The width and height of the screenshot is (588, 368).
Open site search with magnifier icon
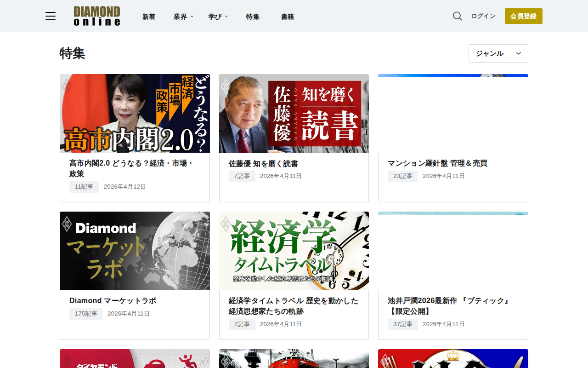457,16
